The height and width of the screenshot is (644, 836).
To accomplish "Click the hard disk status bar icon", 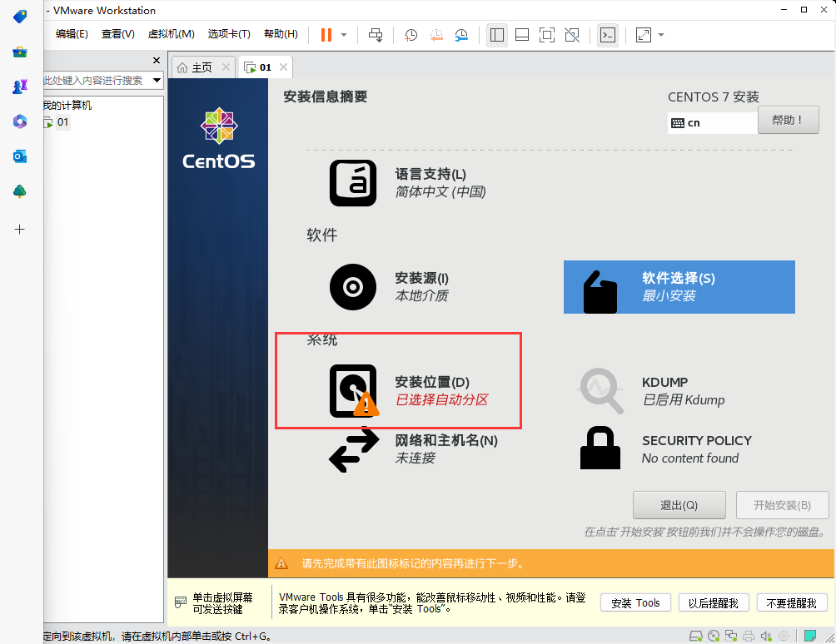I will [696, 636].
